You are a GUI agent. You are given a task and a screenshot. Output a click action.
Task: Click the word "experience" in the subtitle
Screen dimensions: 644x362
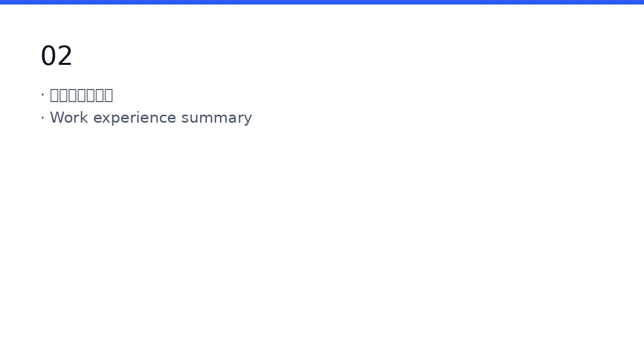[x=135, y=118]
